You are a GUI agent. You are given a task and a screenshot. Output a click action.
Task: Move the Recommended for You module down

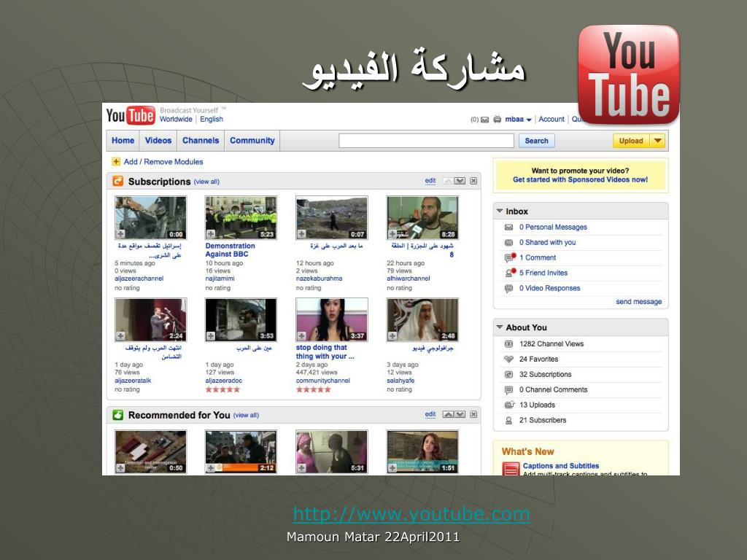tap(460, 414)
